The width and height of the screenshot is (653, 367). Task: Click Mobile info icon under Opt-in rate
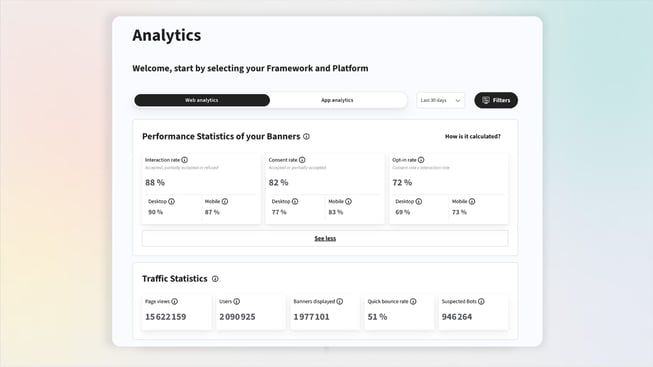(472, 202)
